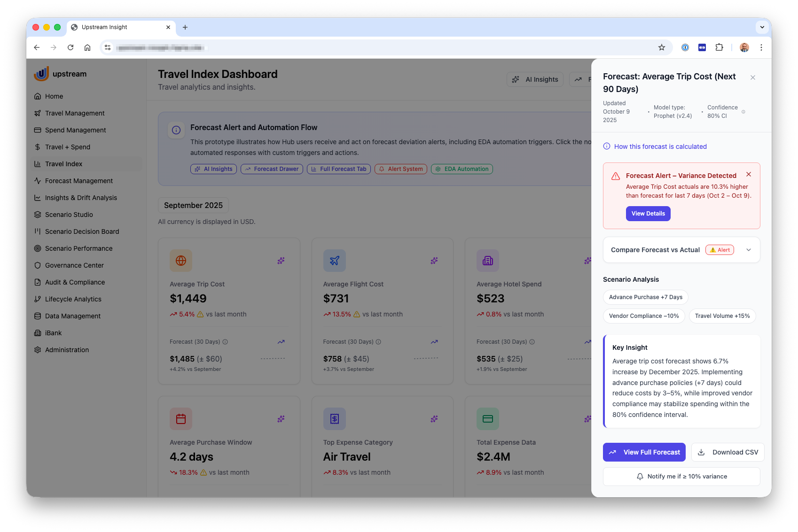Go to Scenario Studio in the sidebar
The image size is (798, 532).
[x=69, y=215]
